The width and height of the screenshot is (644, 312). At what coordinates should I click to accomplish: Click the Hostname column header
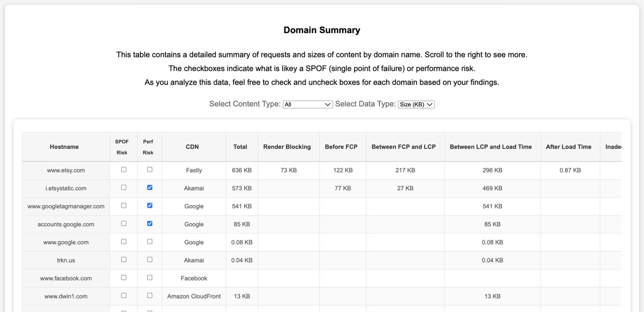(x=64, y=147)
